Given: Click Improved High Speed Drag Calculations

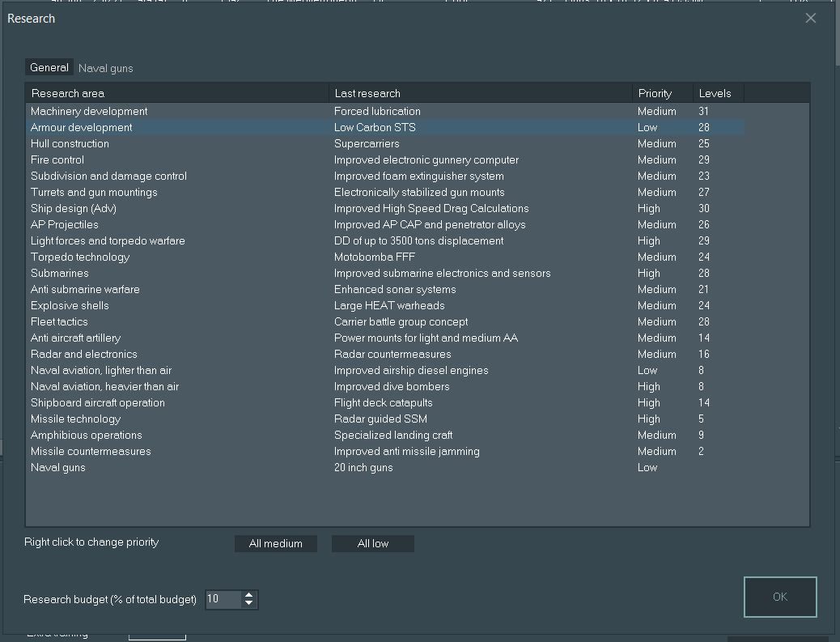Looking at the screenshot, I should (431, 208).
